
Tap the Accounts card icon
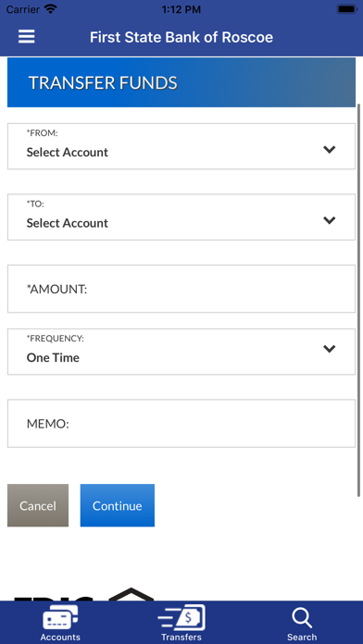(60, 617)
